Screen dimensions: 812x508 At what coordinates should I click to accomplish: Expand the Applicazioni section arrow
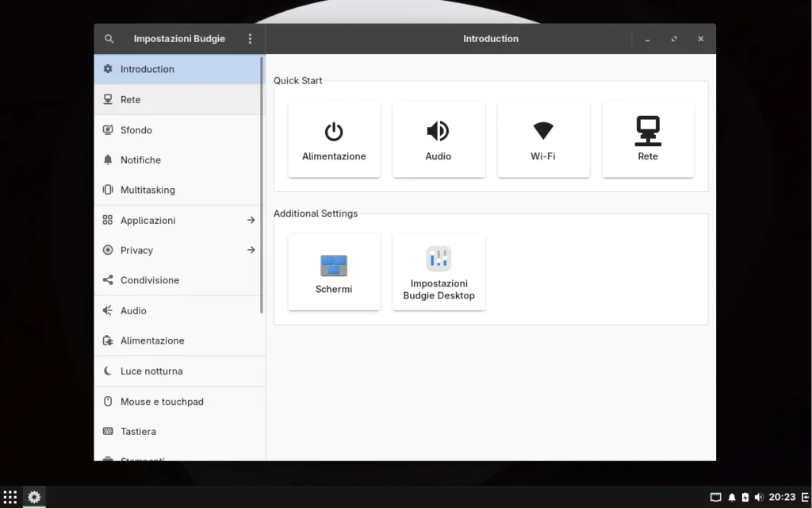coord(251,220)
